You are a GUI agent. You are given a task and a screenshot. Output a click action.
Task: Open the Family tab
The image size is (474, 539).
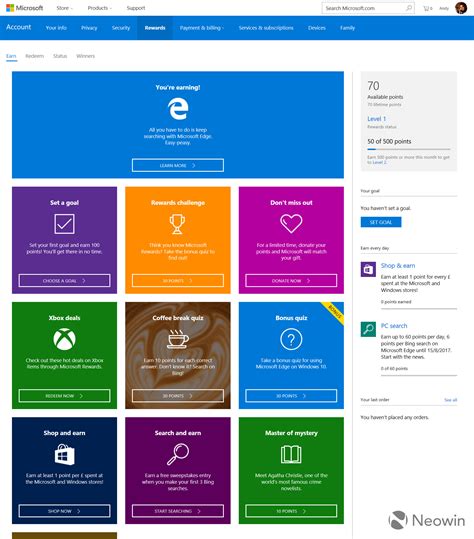pyautogui.click(x=348, y=28)
